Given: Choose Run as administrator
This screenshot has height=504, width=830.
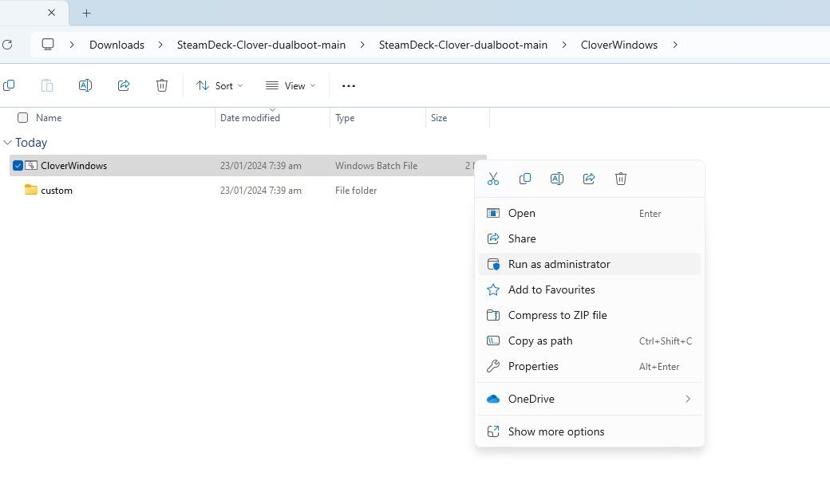Looking at the screenshot, I should 559,264.
